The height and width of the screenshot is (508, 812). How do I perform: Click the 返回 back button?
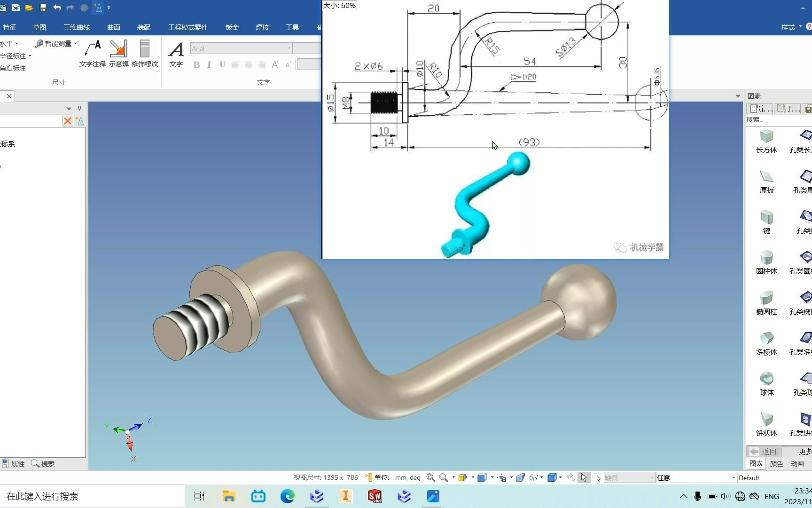point(764,452)
